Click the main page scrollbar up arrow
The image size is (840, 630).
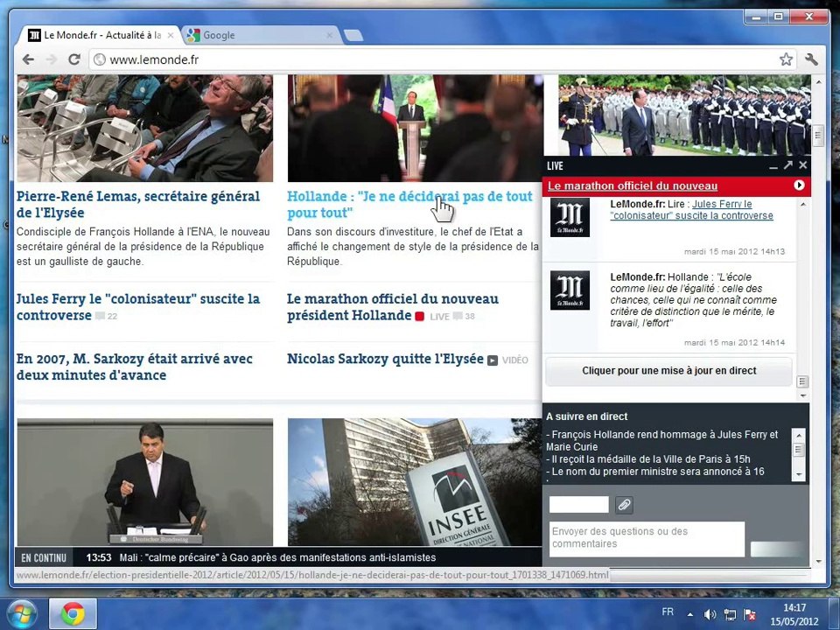(x=818, y=82)
